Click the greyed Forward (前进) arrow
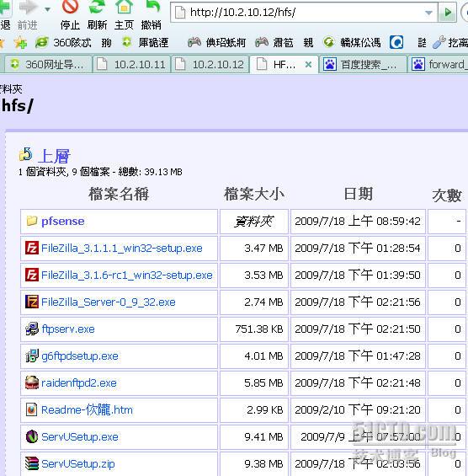This screenshot has width=468, height=476. point(29,8)
